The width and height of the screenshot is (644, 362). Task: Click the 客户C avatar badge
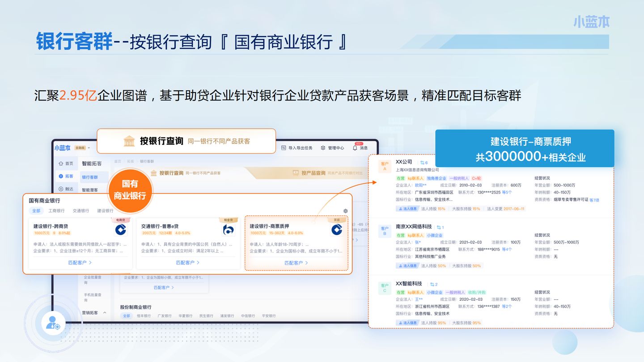[385, 288]
